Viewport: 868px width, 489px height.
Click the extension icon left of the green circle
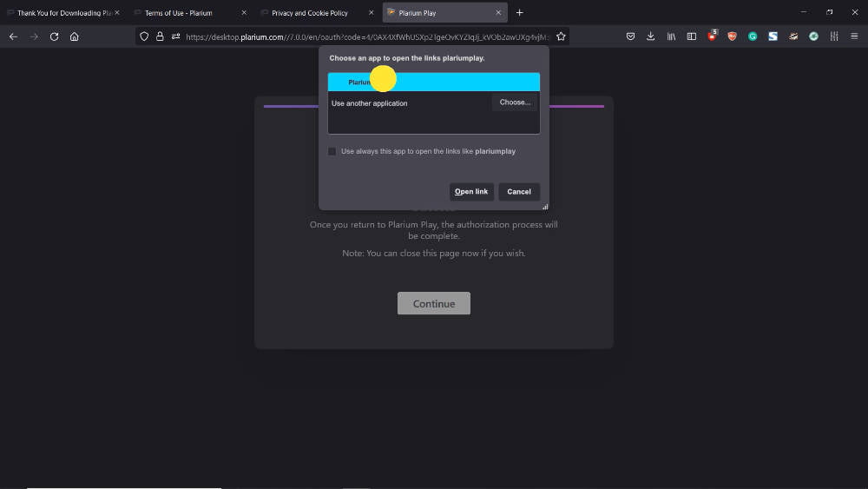793,36
